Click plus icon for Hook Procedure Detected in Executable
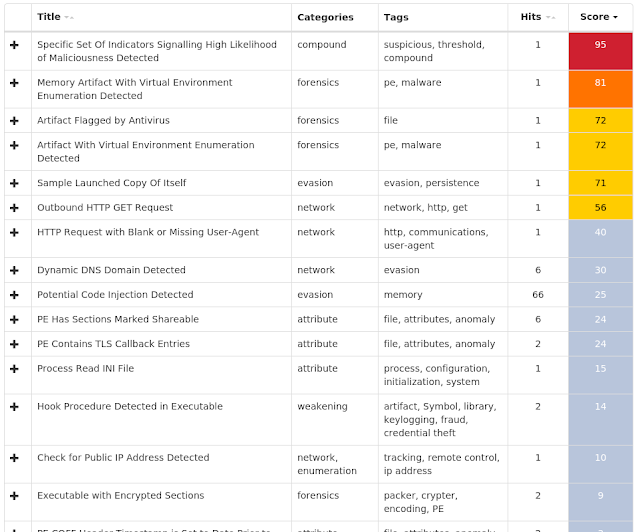640x532 pixels. click(x=14, y=407)
